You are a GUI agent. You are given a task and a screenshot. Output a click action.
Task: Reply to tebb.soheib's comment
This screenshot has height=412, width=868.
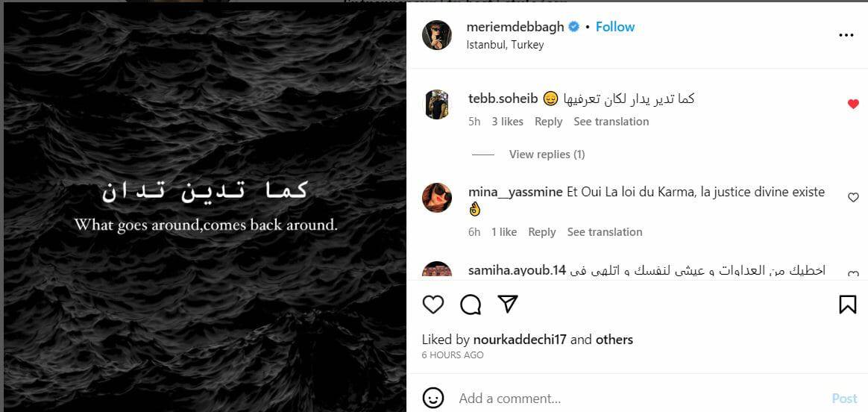[548, 122]
